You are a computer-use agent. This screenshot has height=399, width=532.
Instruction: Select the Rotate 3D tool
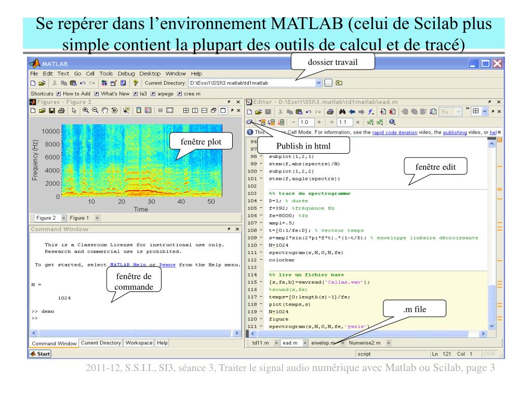point(114,111)
